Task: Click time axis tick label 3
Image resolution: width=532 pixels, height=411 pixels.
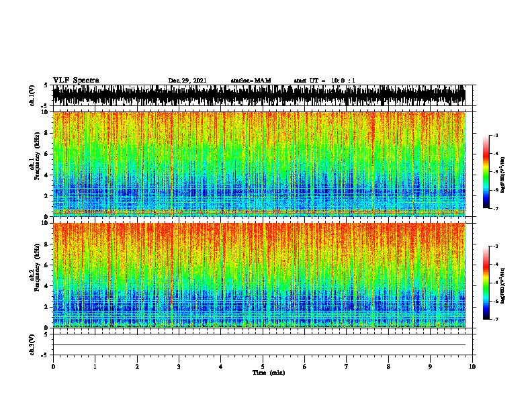Action: (179, 366)
